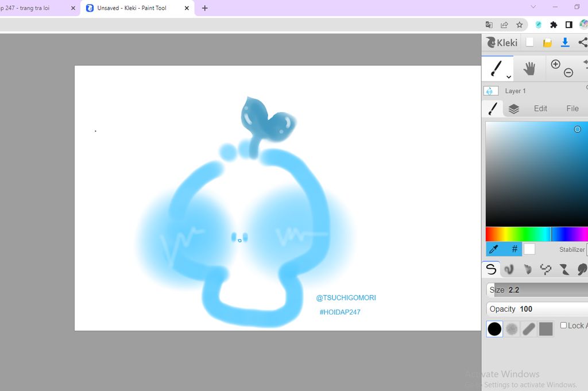Create a new blank image
Viewport: 588px width, 391px height.
[529, 42]
